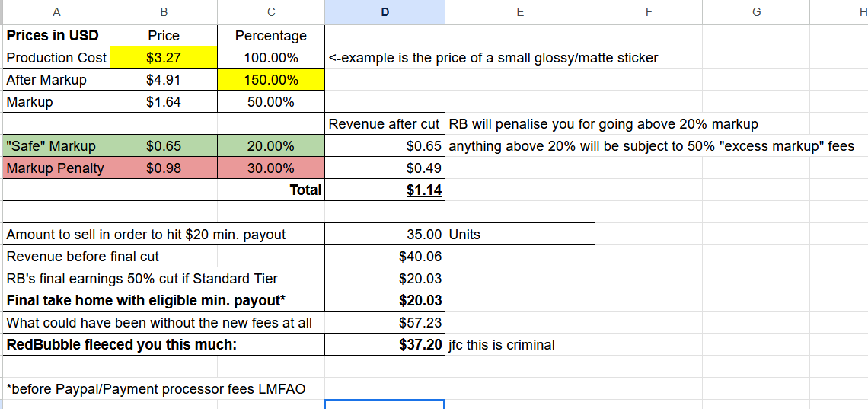Select the underlined $1.14 total cell
Screen dimensions: 868x409
pos(385,190)
